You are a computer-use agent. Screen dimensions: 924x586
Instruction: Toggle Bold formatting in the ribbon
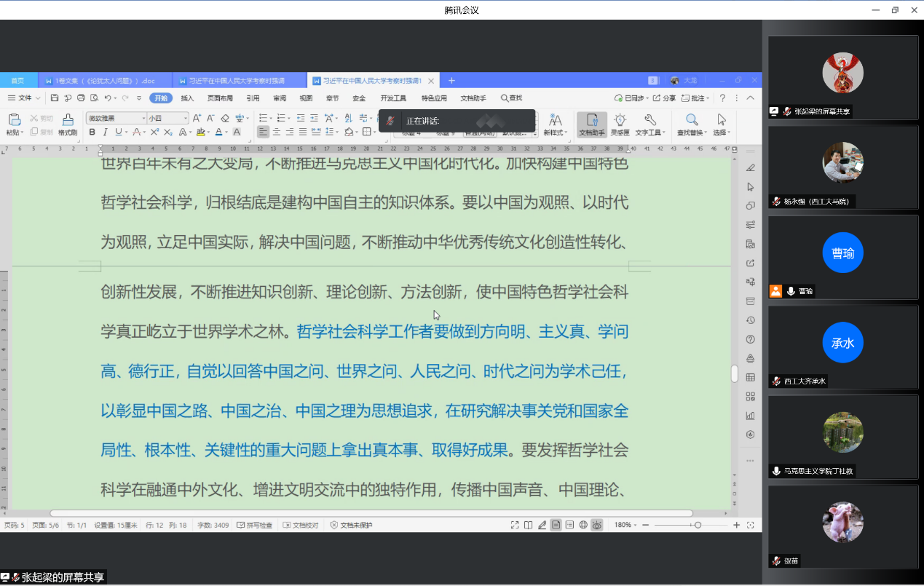92,132
